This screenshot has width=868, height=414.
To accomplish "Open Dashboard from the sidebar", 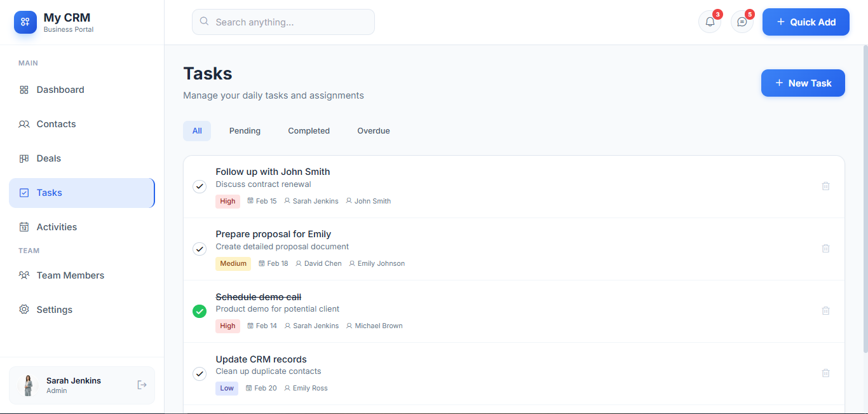I will point(60,90).
